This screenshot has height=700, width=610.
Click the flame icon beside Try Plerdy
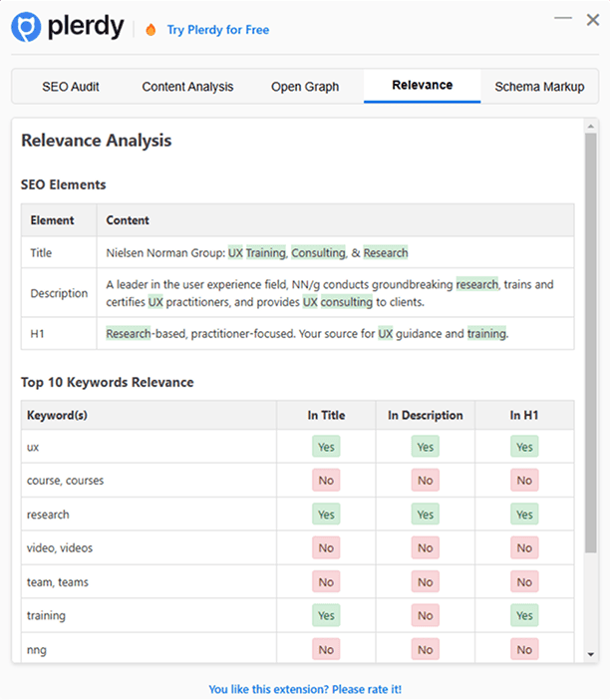click(x=151, y=30)
